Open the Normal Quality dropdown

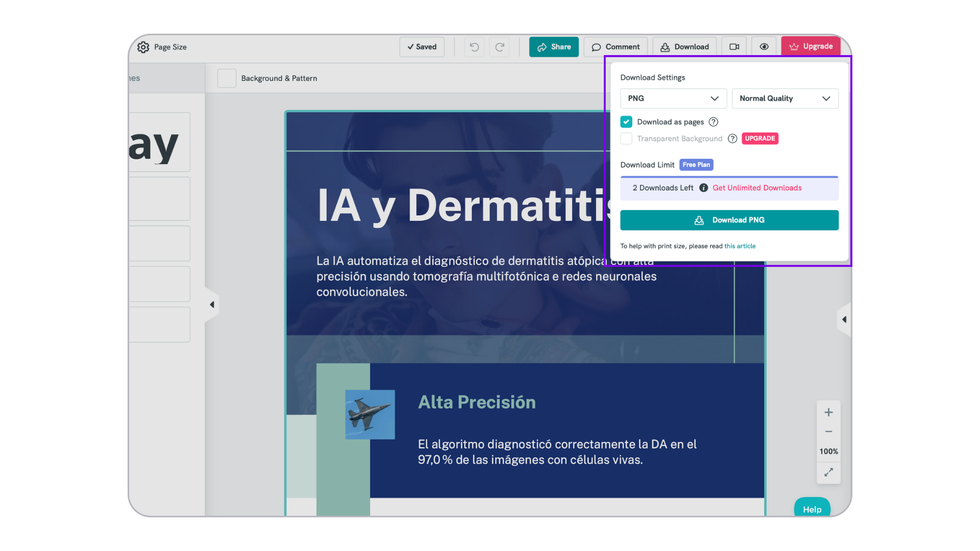785,98
